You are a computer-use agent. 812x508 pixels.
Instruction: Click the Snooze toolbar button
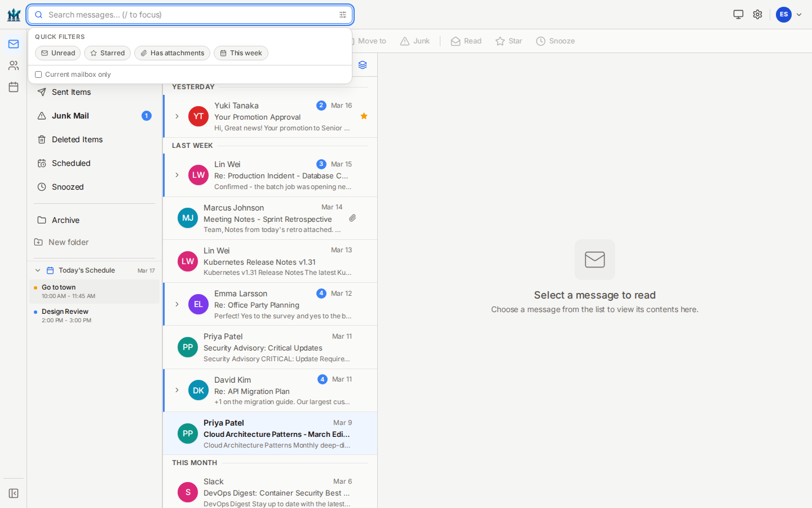pyautogui.click(x=555, y=41)
